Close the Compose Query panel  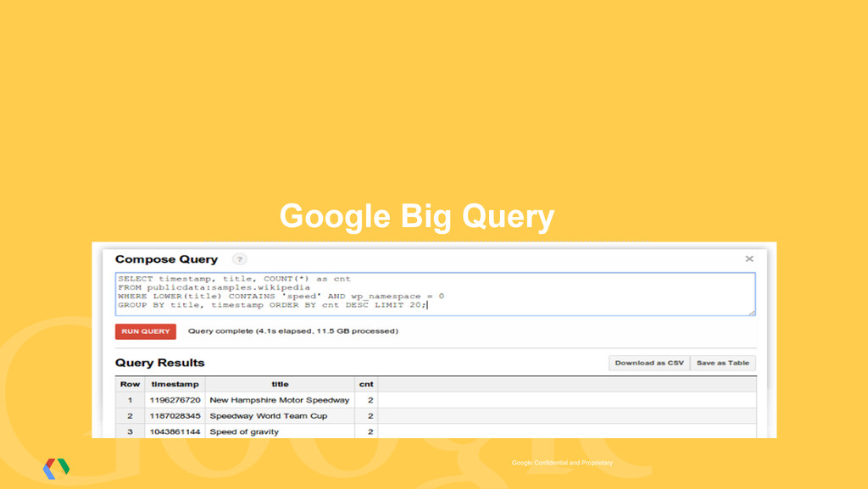749,258
